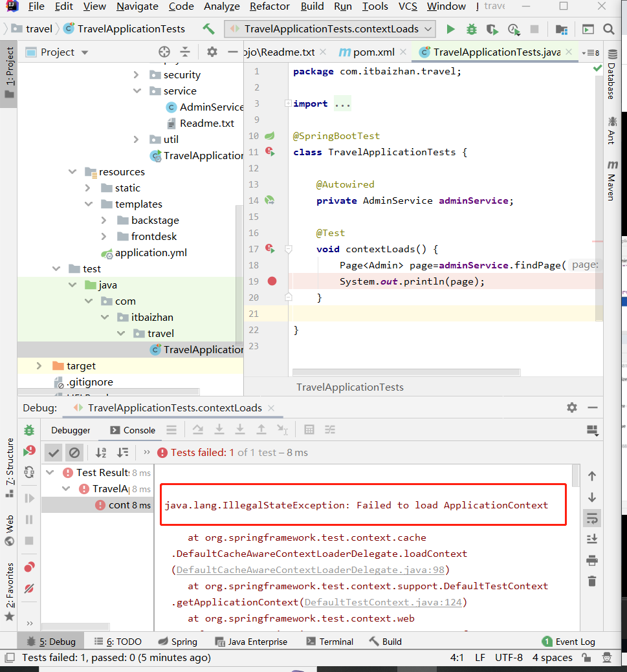Viewport: 627px width, 672px height.
Task: Click the Project panel horizontal scrollbar
Action: click(109, 391)
